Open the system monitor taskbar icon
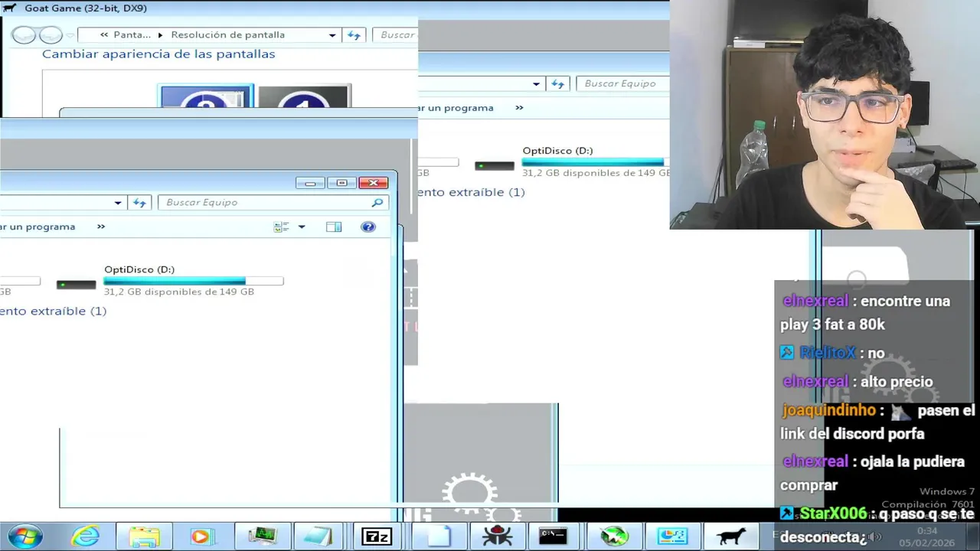980x551 pixels. coord(262,537)
